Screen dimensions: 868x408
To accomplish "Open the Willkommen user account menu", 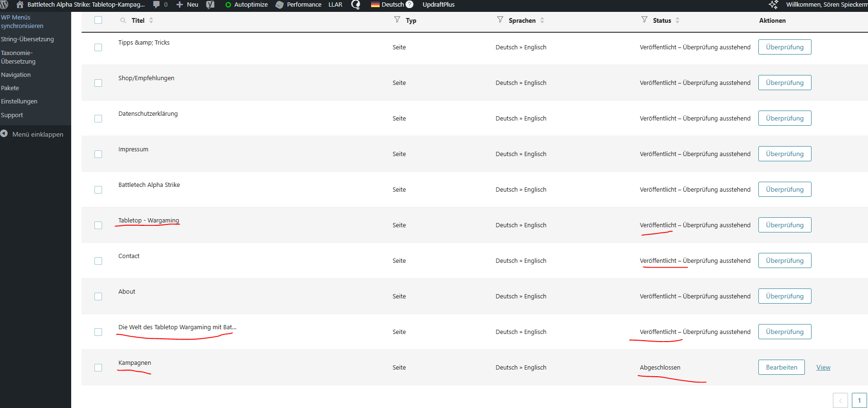I will click(827, 5).
